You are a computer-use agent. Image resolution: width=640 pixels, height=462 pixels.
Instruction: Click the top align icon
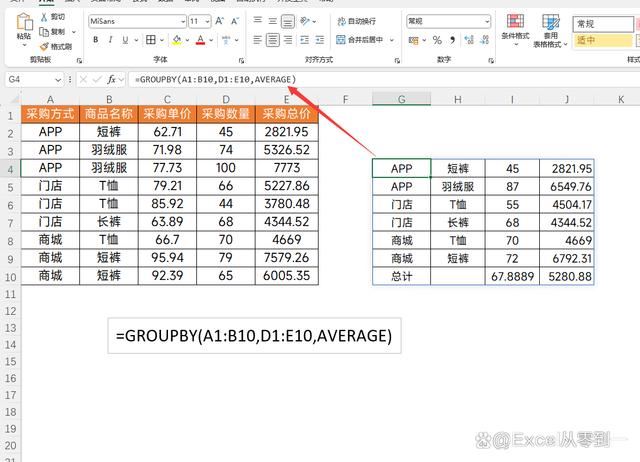pos(257,20)
